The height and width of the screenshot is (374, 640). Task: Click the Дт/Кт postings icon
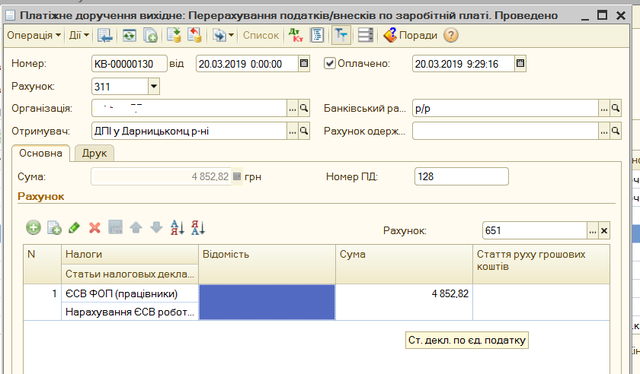coord(296,36)
